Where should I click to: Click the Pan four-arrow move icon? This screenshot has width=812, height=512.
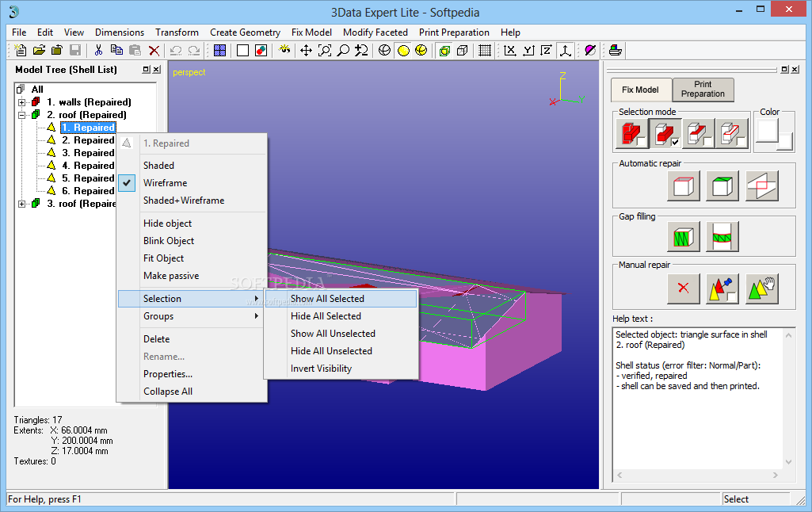[306, 50]
